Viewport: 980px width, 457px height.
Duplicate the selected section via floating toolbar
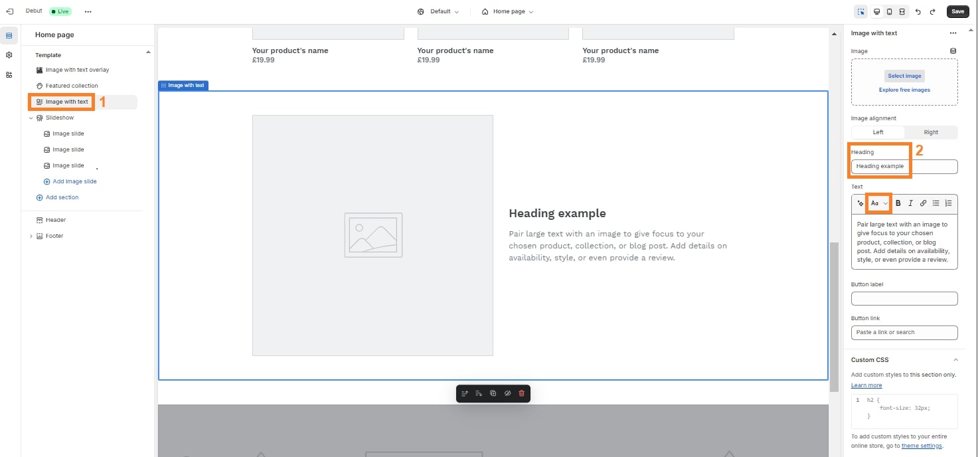[493, 393]
